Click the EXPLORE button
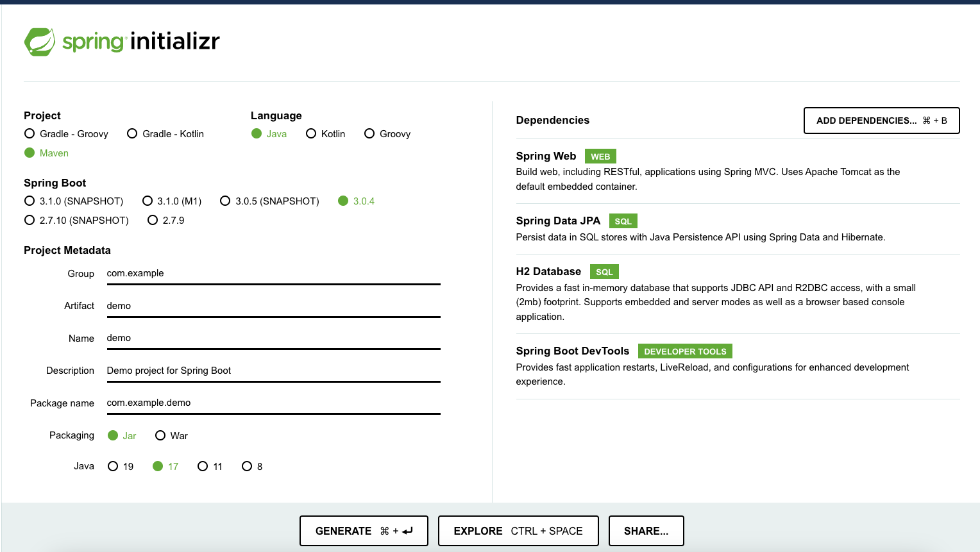Image resolution: width=980 pixels, height=552 pixels. point(518,531)
